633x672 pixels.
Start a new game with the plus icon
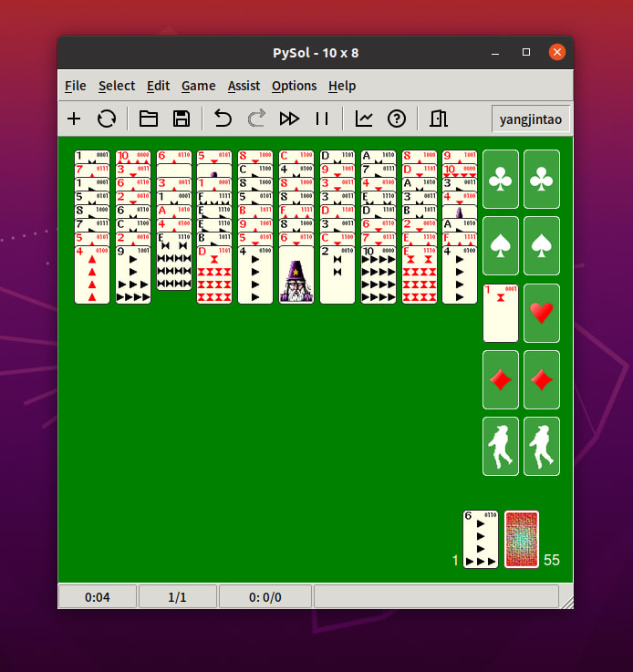point(74,119)
